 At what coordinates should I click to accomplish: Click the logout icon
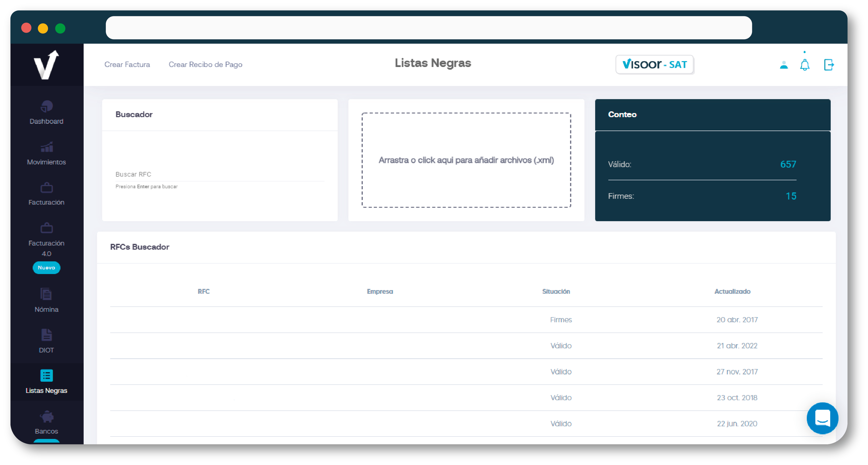pyautogui.click(x=829, y=65)
